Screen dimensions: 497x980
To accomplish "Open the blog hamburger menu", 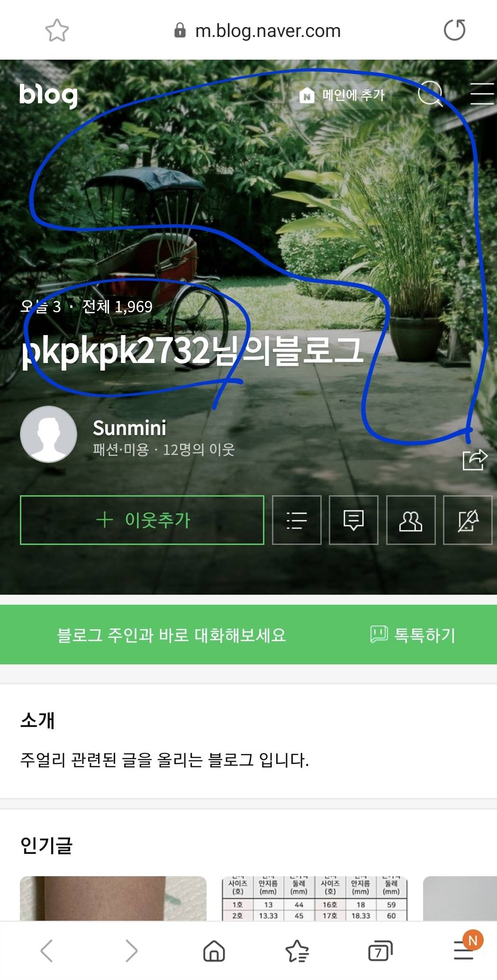I will (x=482, y=93).
